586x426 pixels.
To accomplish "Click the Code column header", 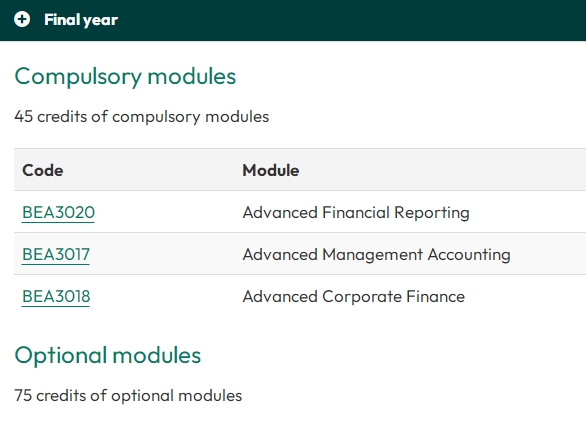I will click(43, 170).
